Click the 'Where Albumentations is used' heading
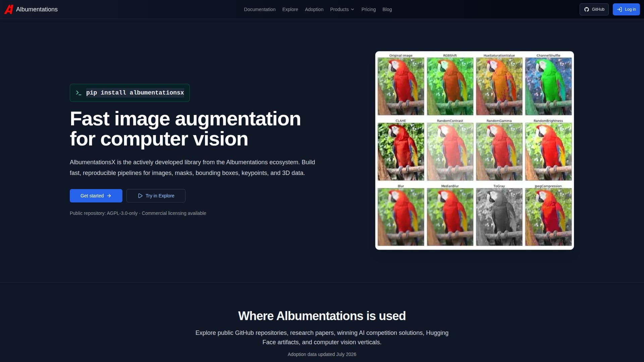 click(322, 316)
